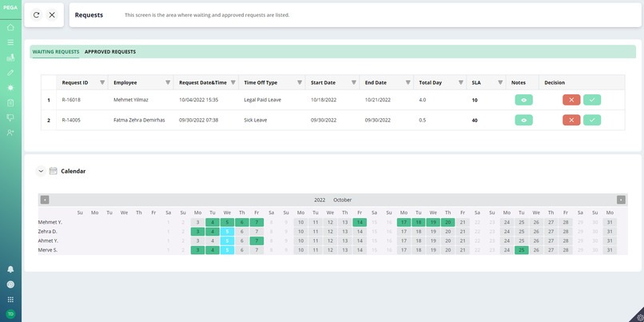Click request ID R-16018
Viewport: 644px width, 322px height.
point(71,100)
